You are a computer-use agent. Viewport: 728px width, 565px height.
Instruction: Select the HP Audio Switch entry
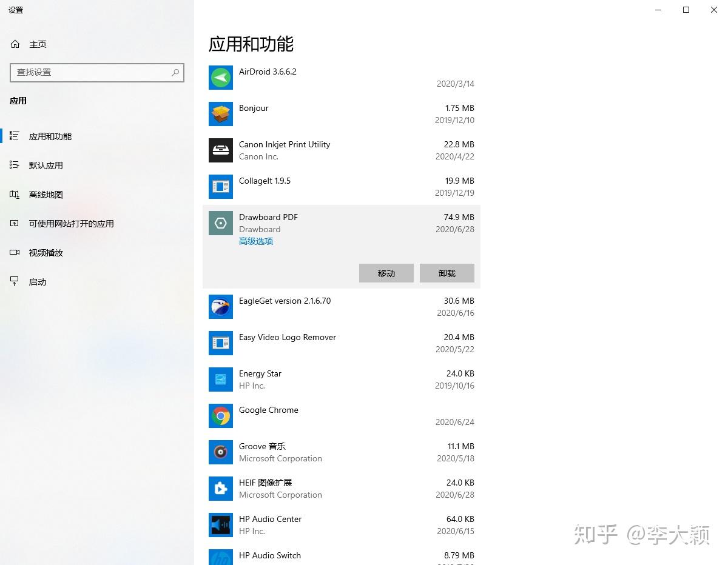coord(342,555)
